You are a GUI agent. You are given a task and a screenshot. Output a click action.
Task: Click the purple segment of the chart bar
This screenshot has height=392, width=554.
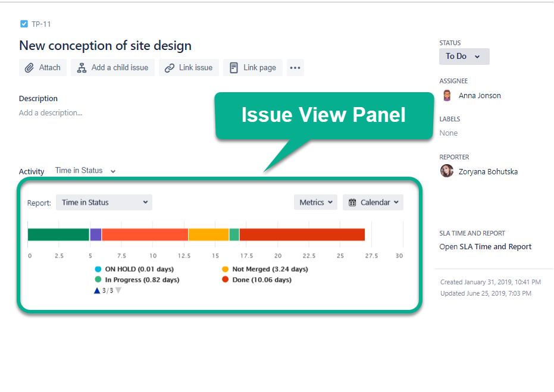coord(95,234)
